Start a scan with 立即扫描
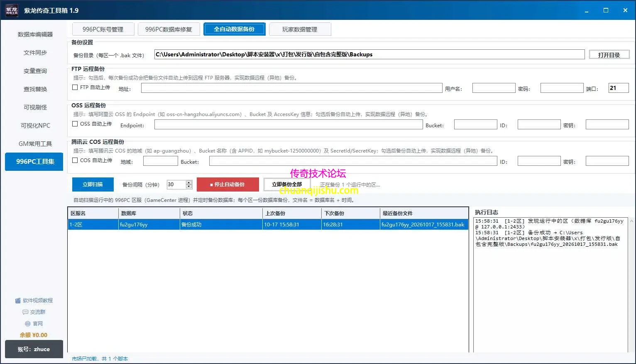Image resolution: width=636 pixels, height=364 pixels. coord(93,184)
